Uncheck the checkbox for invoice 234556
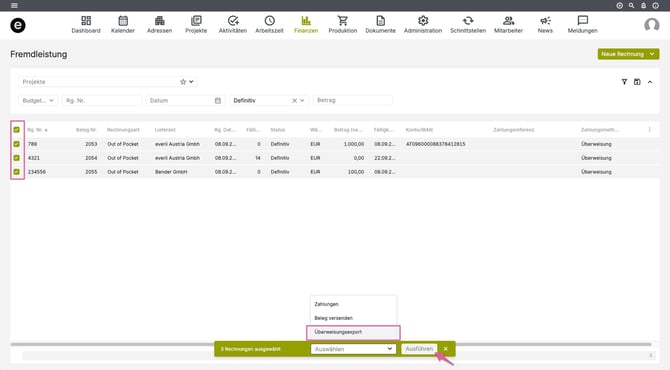 point(17,172)
